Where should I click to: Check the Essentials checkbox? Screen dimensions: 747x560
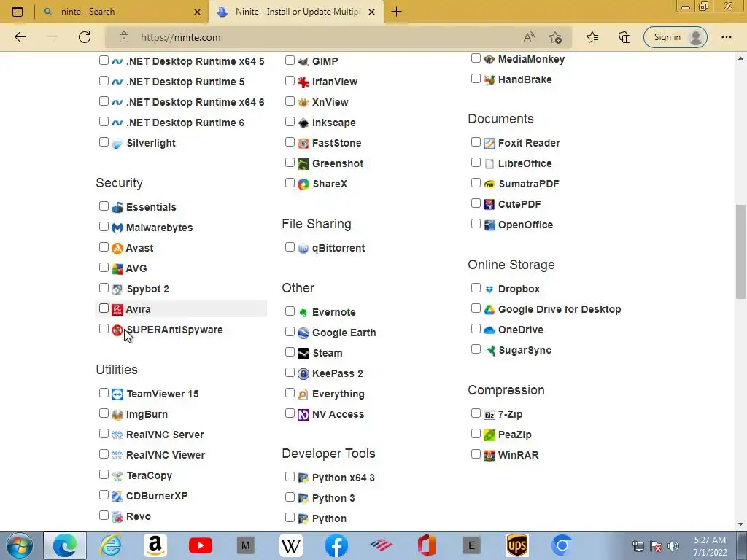[104, 206]
